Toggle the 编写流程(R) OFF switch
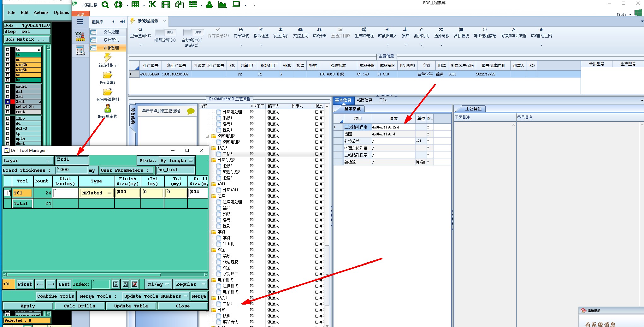 [165, 32]
